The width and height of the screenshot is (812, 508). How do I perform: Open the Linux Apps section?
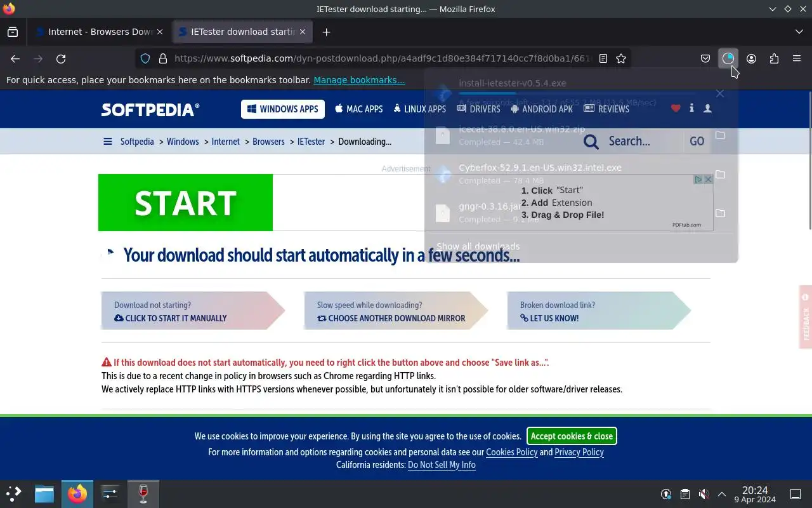(x=419, y=109)
